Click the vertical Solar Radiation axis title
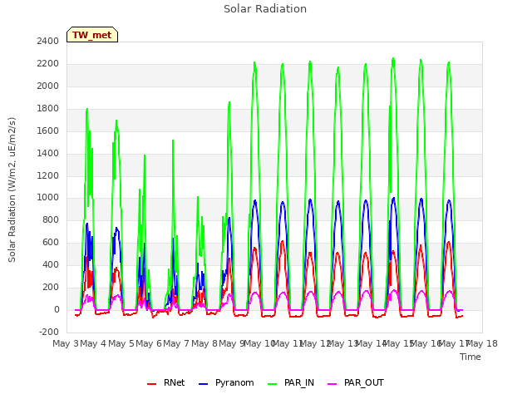Screen dimensions: 532x399 pos(12,190)
